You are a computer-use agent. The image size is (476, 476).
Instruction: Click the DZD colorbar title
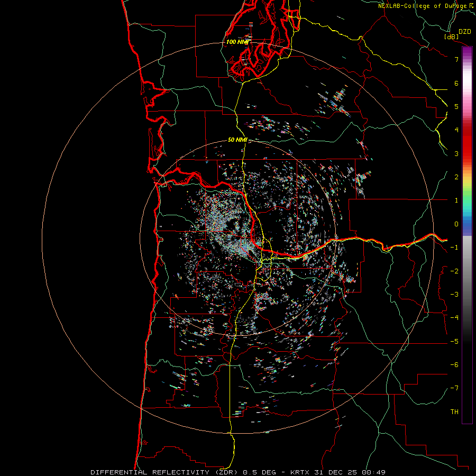[x=464, y=32]
